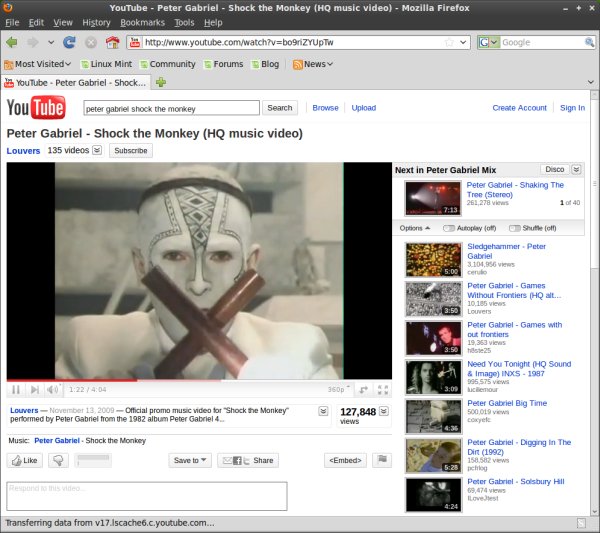Mute the video using the speaker icon
The height and width of the screenshot is (533, 600).
coord(52,389)
